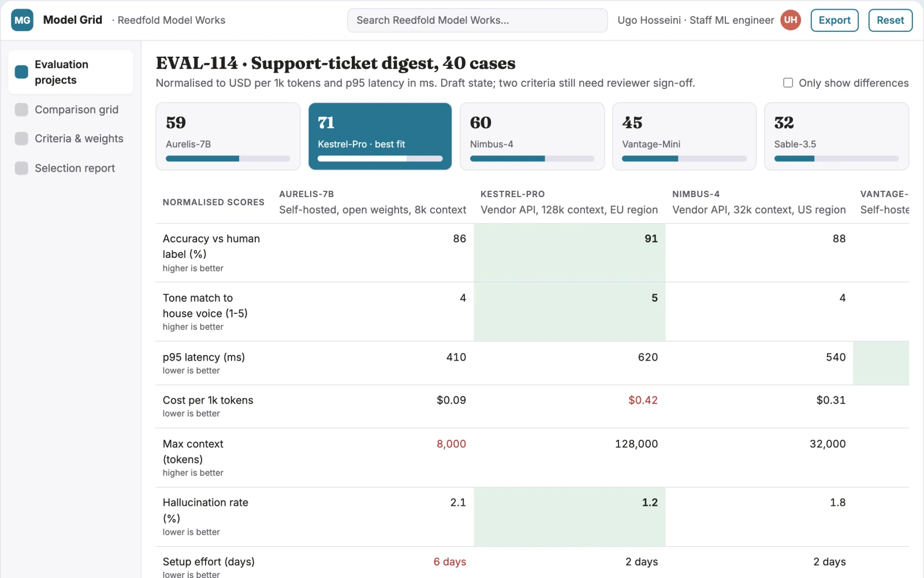Click Aurelis-7B p95 latency 410
This screenshot has height=578, width=924.
pyautogui.click(x=456, y=357)
